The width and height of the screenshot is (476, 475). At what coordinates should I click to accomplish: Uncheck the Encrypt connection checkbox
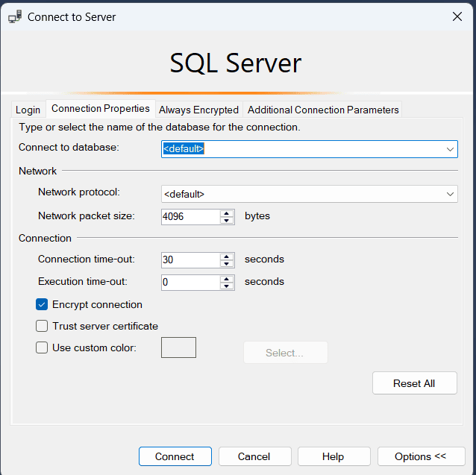pos(42,304)
